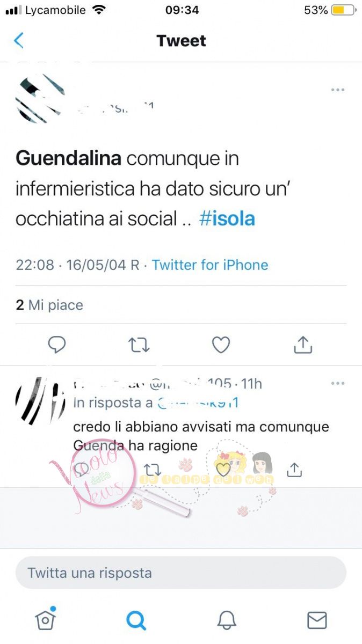
Task: Share the main tweet
Action: (303, 345)
